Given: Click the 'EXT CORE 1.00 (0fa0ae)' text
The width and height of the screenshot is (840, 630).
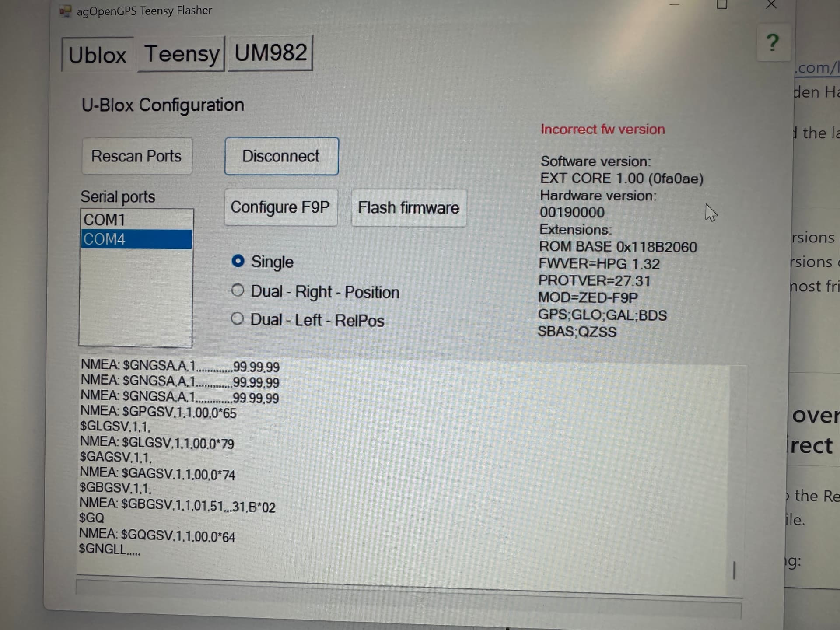Looking at the screenshot, I should [x=622, y=178].
